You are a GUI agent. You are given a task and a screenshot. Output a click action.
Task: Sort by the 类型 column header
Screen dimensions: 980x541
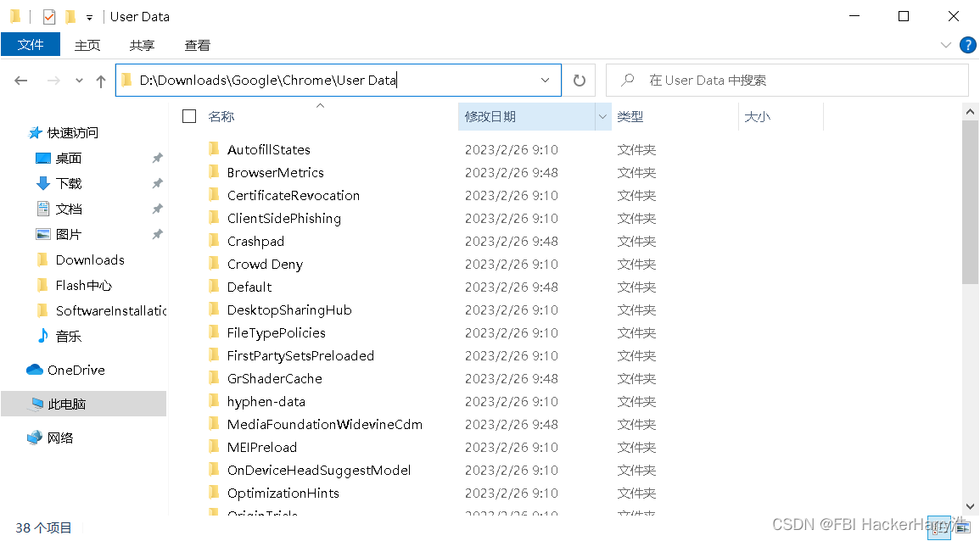[630, 117]
